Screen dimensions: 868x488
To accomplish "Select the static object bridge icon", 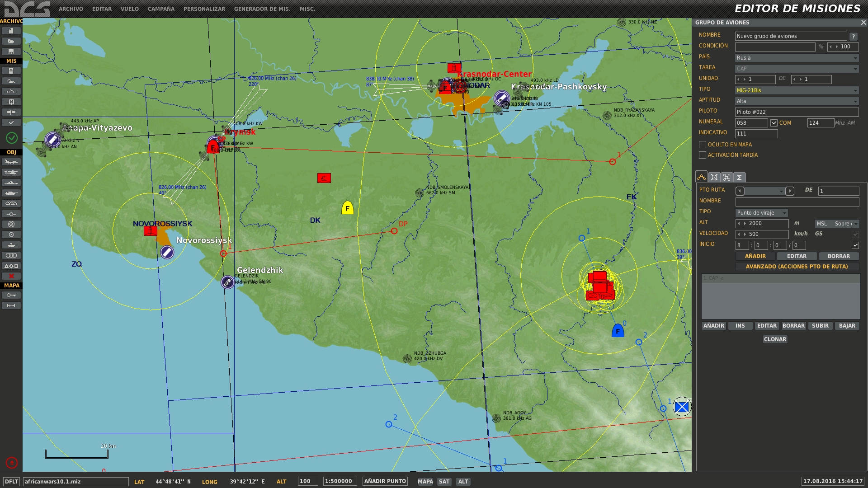I will tap(11, 203).
